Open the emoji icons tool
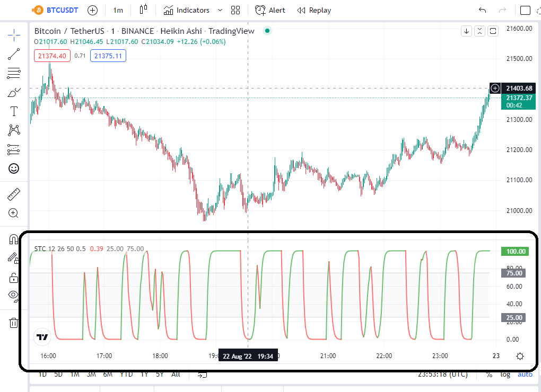 (x=14, y=168)
